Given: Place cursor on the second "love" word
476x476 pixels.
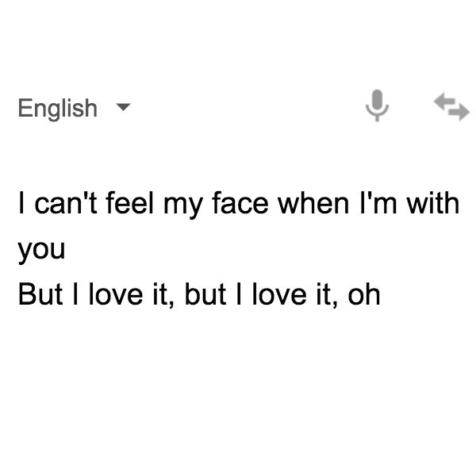Looking at the screenshot, I should (x=279, y=294).
